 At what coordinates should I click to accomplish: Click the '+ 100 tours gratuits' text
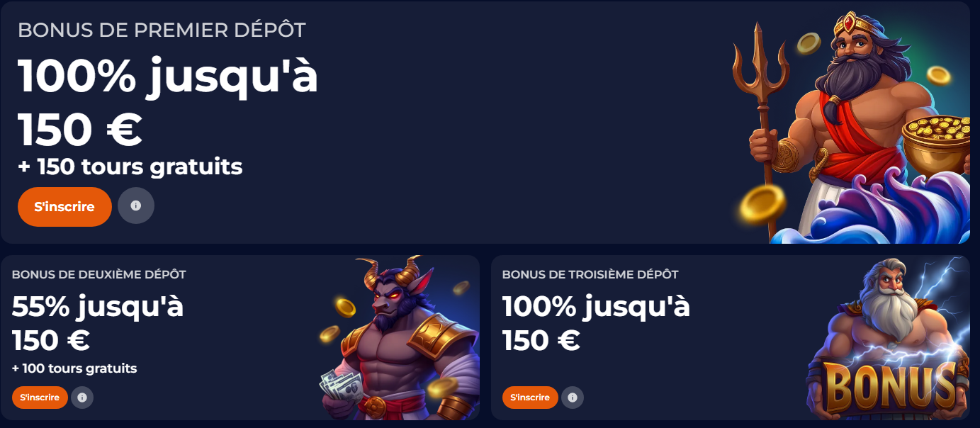pos(74,368)
